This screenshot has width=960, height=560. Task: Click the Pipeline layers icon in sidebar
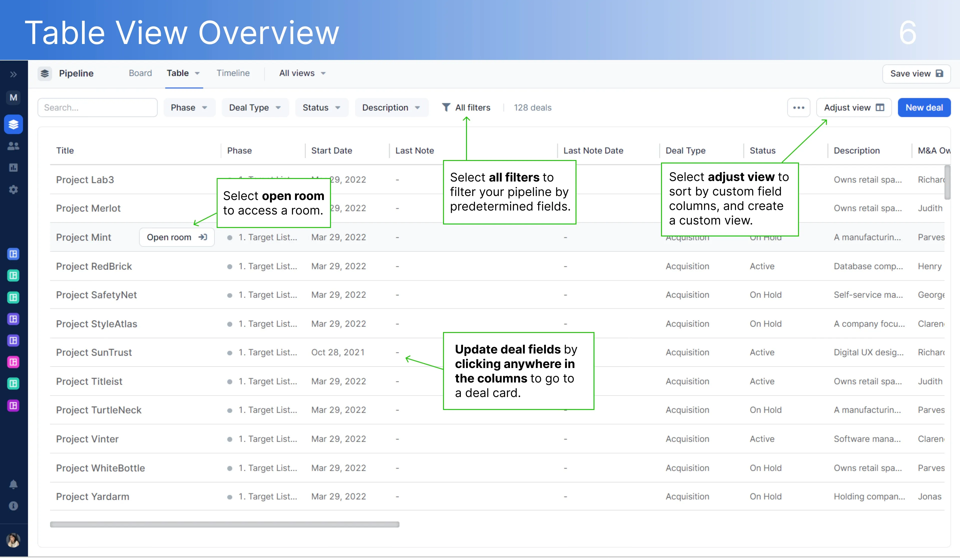point(13,124)
